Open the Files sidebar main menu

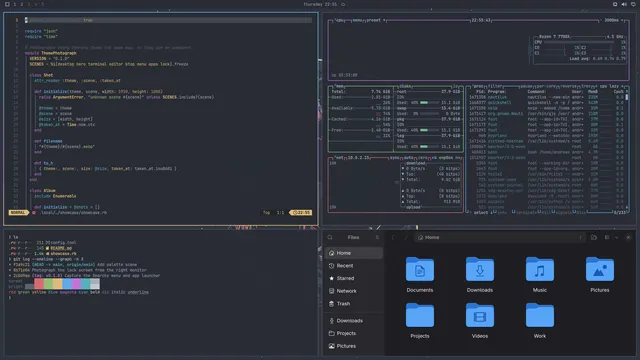(377, 238)
